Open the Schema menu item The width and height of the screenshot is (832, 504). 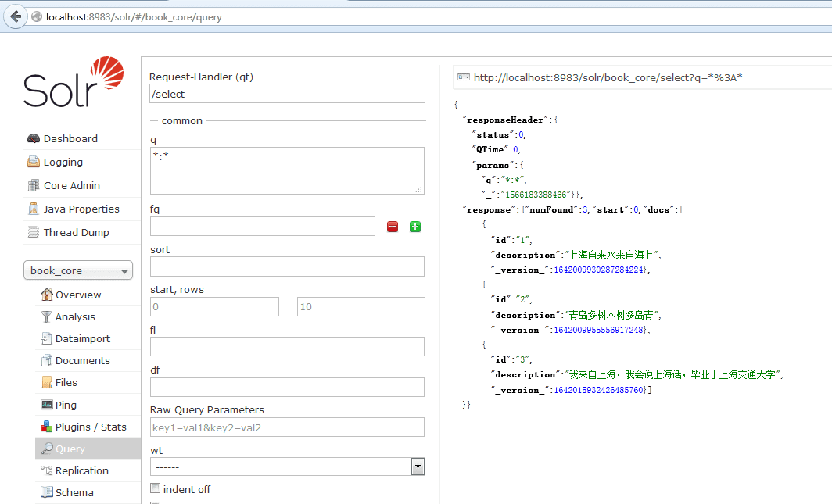click(74, 492)
